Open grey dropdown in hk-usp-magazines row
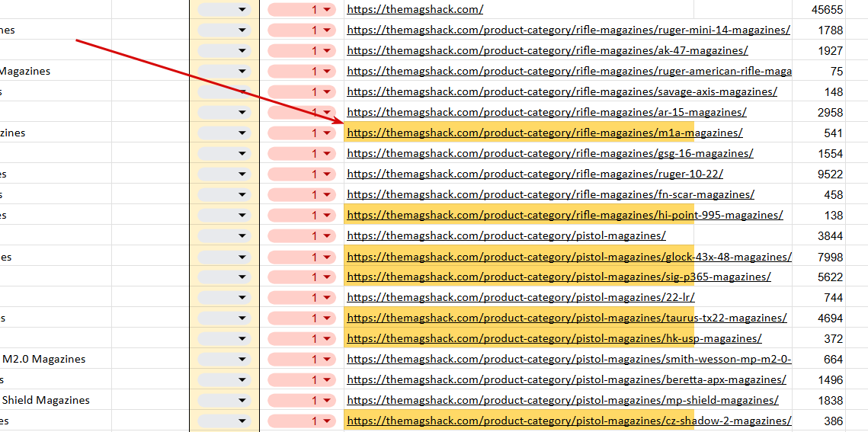868x432 pixels. pyautogui.click(x=224, y=338)
